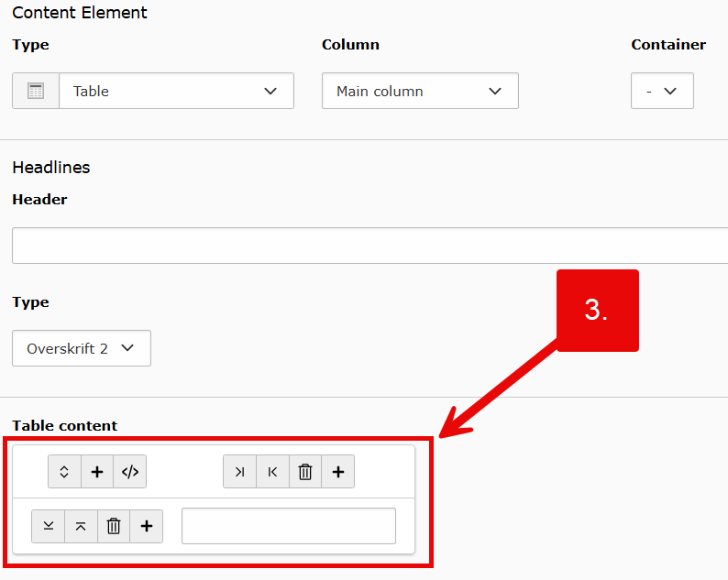
Task: Delete the table row with trash icon
Action: click(114, 526)
